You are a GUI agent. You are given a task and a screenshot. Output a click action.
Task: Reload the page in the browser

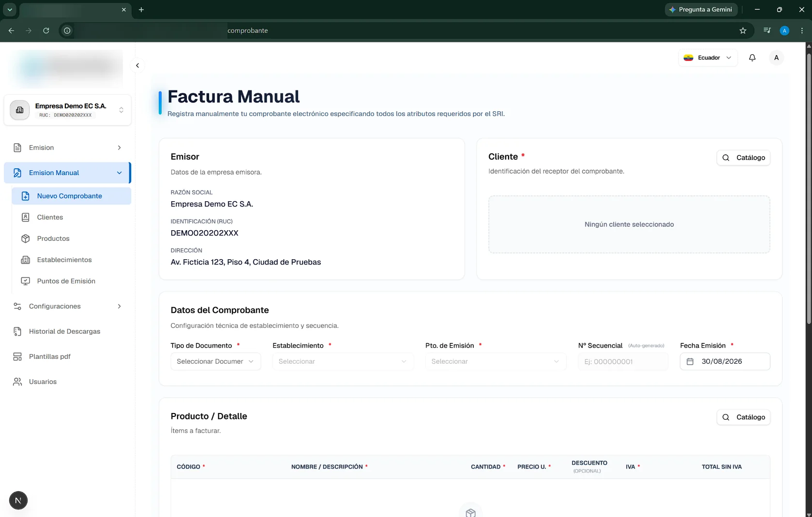coord(46,30)
